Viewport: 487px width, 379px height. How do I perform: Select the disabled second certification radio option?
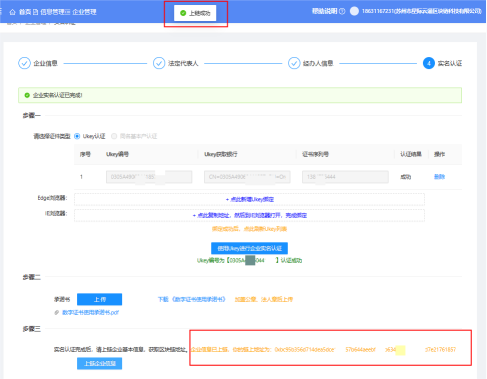[114, 136]
